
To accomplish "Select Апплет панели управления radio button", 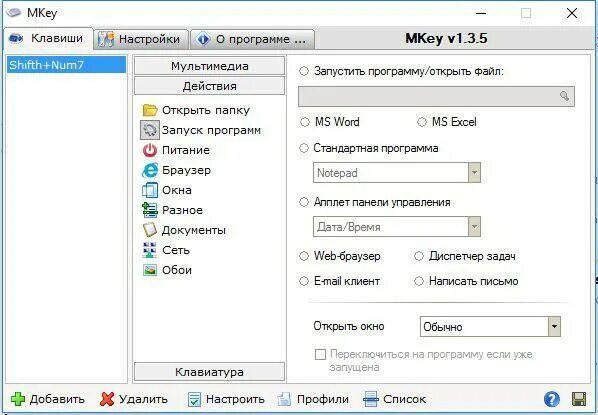I will coord(304,202).
